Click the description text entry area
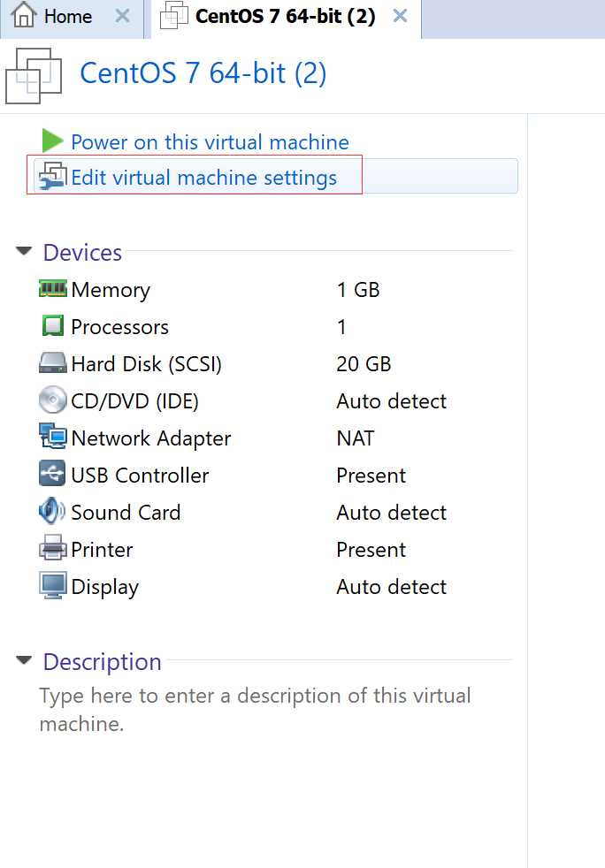Viewport: 605px width, 868px height. [255, 709]
